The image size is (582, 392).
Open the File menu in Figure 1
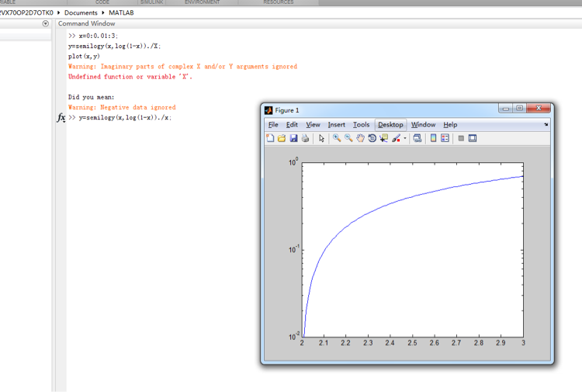(273, 125)
